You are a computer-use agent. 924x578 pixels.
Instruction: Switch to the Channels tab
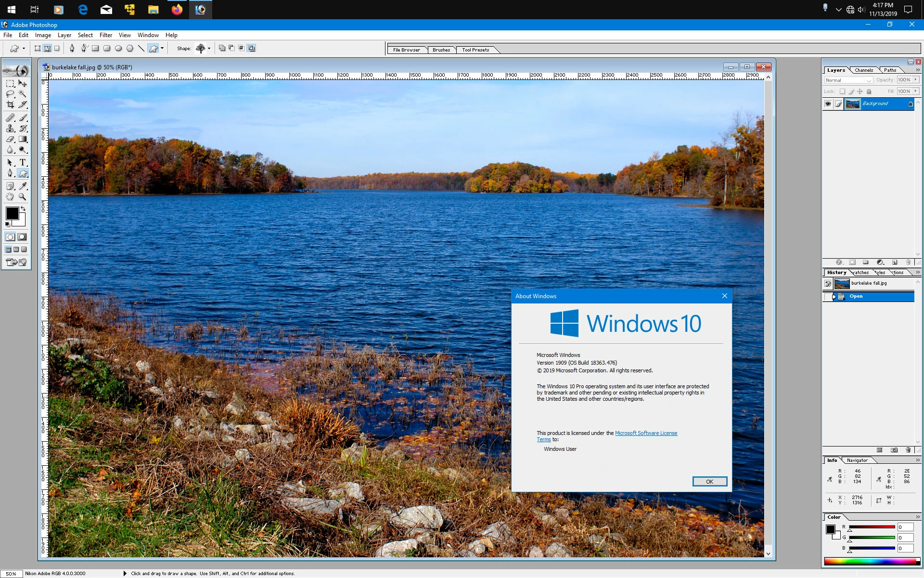click(863, 70)
